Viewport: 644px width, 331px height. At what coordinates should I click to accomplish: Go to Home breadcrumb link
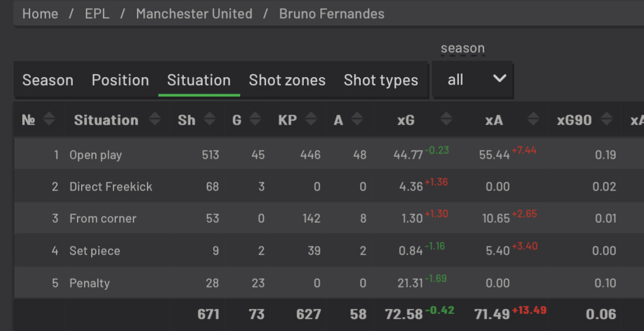tap(40, 14)
